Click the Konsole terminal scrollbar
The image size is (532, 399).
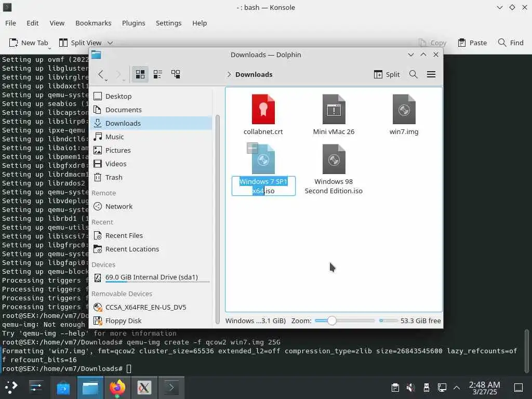pos(527,350)
